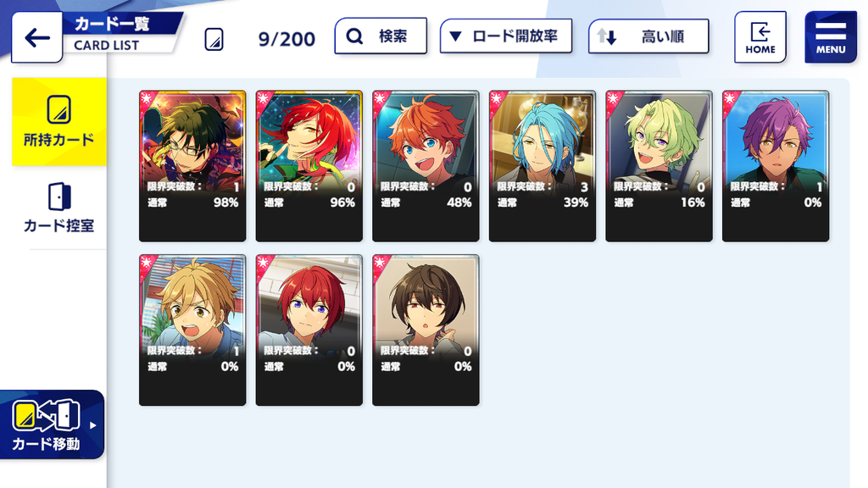Click the card count icon beside 9/200
This screenshot has width=868, height=488.
[214, 40]
